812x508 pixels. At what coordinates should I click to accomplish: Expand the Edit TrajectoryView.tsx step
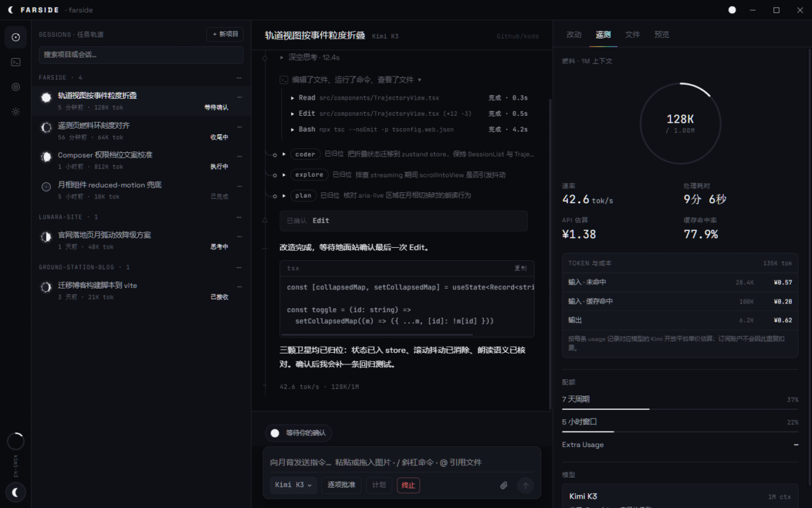[x=409, y=114]
